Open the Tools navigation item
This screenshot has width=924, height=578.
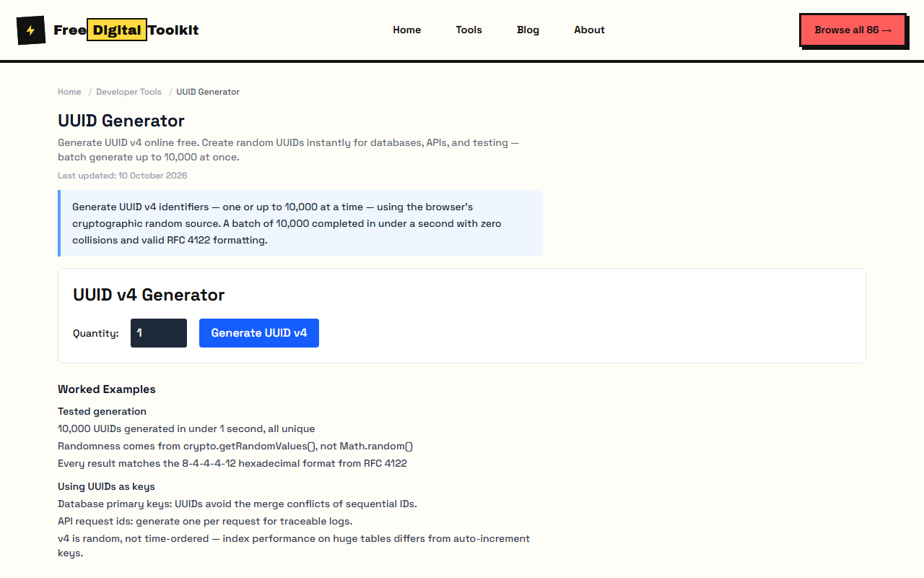pyautogui.click(x=469, y=30)
